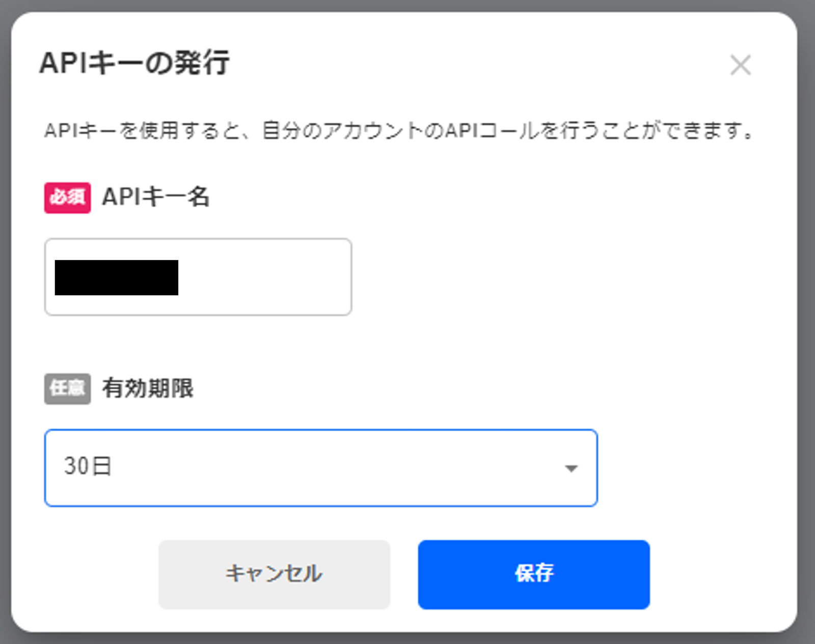Screen dimensions: 815x644
Task: Open the 有効期限 expiry dropdown
Action: coord(321,468)
